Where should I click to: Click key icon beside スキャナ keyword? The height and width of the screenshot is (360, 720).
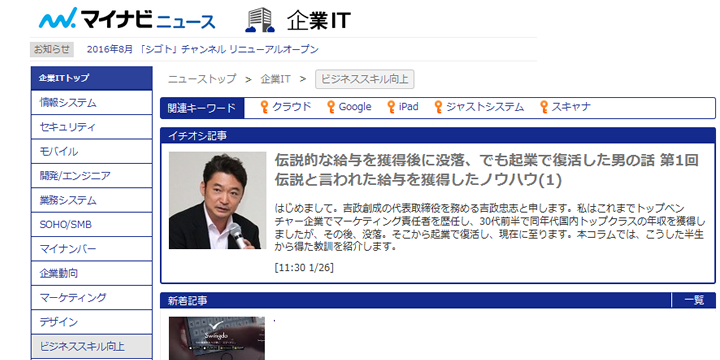(x=544, y=107)
